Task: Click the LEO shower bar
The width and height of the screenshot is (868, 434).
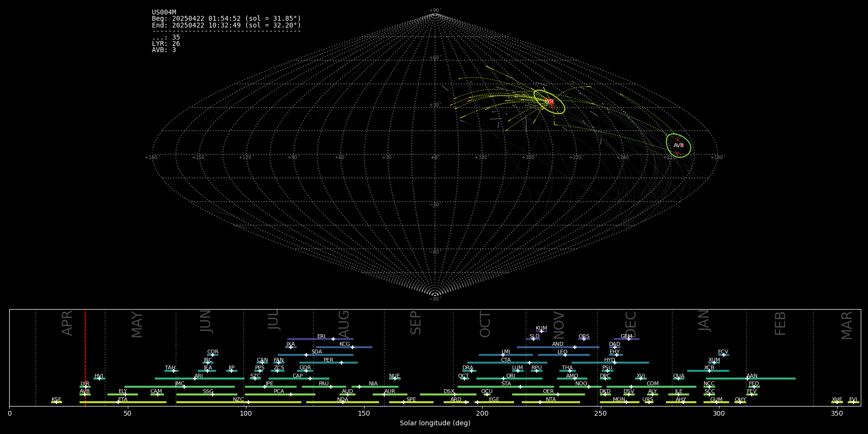Action: pyautogui.click(x=564, y=355)
